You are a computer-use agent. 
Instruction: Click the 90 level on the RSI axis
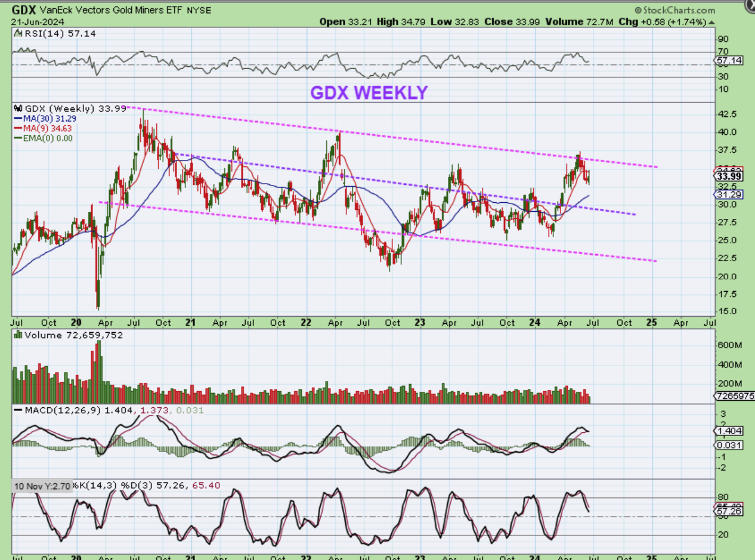tap(724, 40)
